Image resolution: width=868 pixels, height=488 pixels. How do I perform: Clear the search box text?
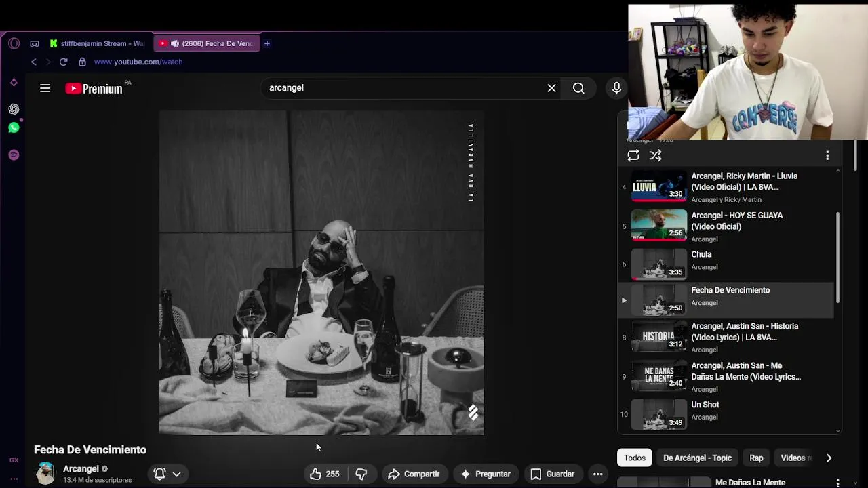551,88
